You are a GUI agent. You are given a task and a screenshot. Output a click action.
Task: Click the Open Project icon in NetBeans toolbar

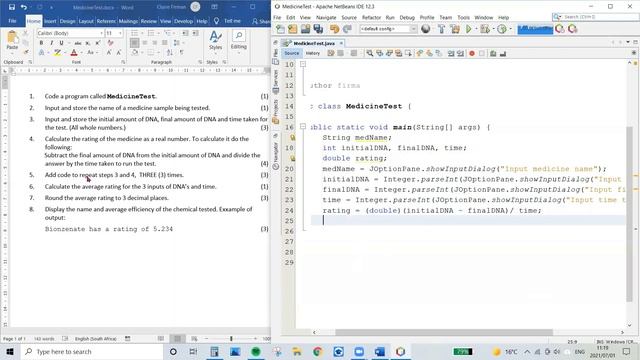coord(305,29)
